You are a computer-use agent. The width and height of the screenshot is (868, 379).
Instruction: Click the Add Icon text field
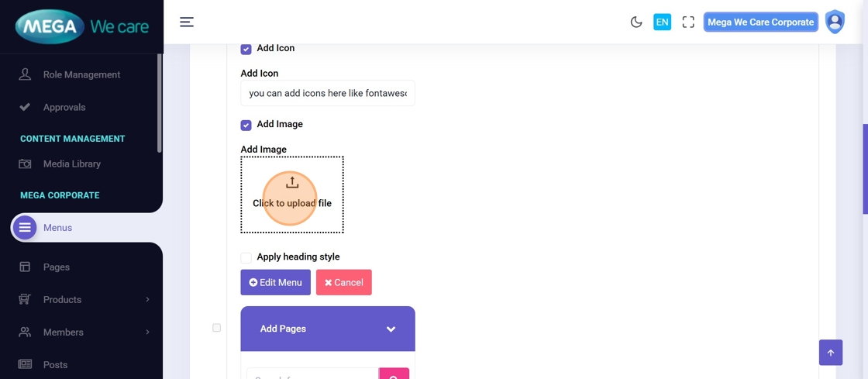[327, 93]
